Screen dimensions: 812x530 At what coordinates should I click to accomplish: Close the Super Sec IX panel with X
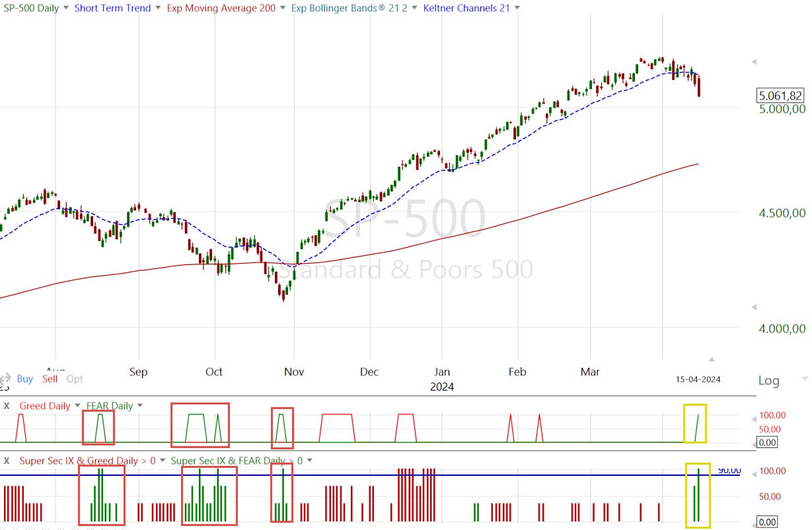(x=6, y=461)
